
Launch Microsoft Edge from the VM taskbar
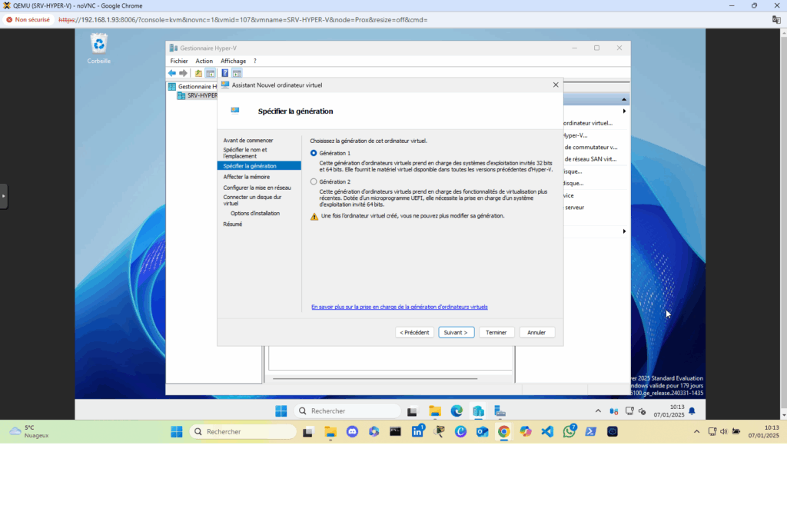457,411
